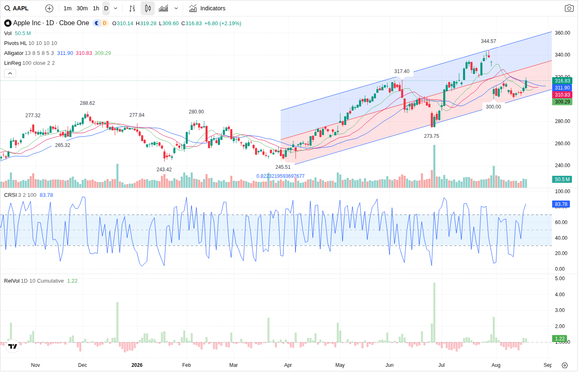Take a chart snapshot with camera icon
The width and height of the screenshot is (586, 392).
point(569,8)
